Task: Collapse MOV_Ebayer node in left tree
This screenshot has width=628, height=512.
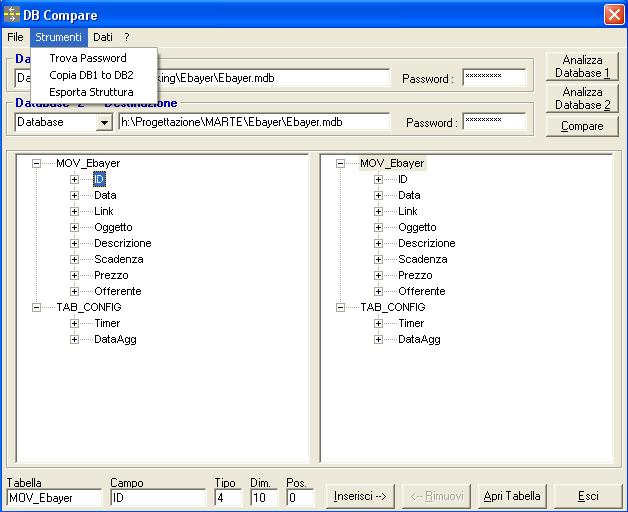Action: tap(37, 163)
